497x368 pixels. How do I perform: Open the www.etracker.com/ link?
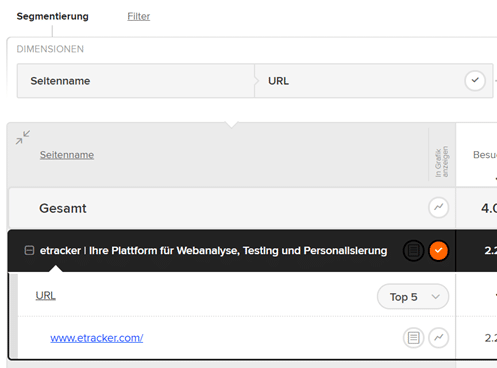tap(97, 338)
